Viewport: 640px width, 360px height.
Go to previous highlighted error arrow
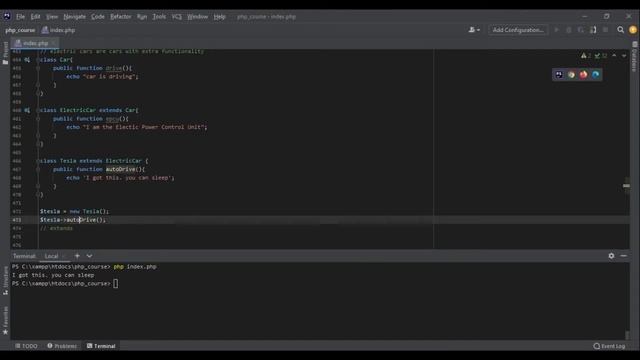click(614, 56)
